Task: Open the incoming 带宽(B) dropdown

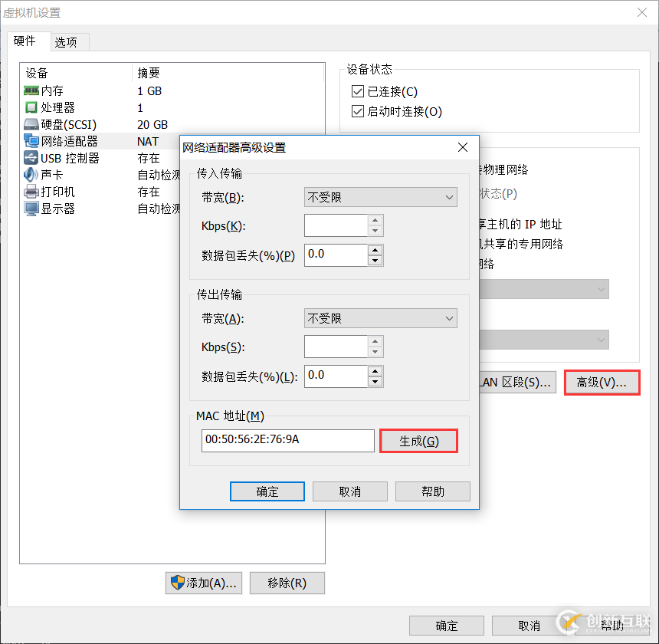Action: point(380,197)
